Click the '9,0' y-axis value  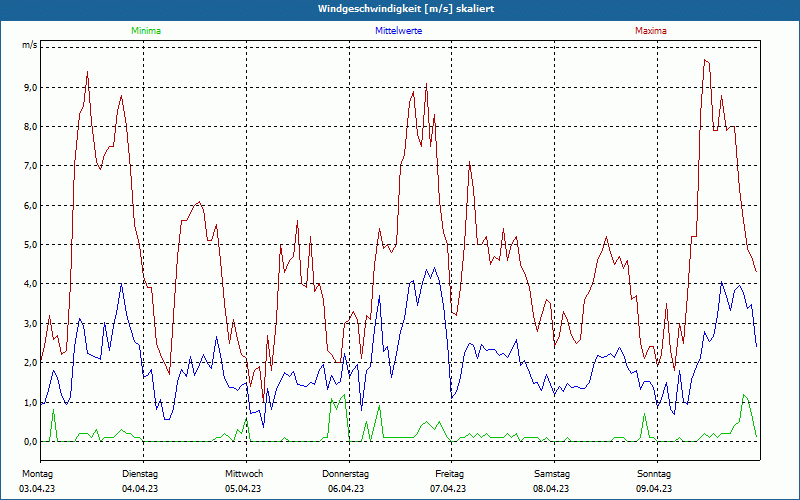30,88
